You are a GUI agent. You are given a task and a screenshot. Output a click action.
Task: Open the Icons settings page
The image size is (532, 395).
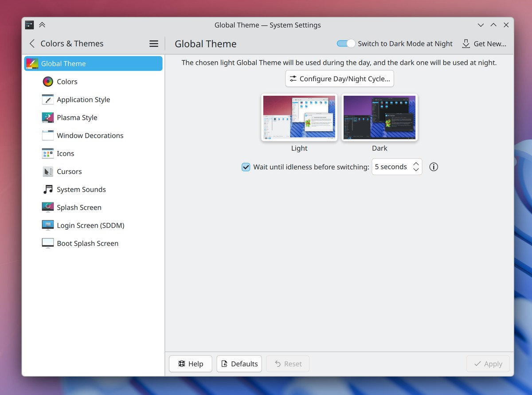coord(47,153)
